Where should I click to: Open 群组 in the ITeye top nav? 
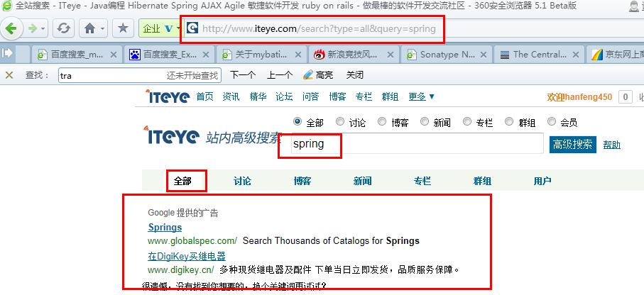391,97
